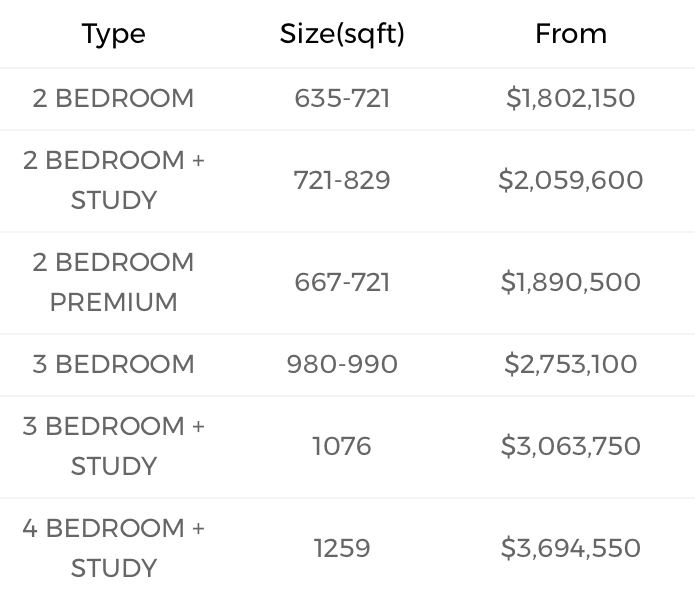The width and height of the screenshot is (695, 590).
Task: Click the Size(sqft) column header
Action: 342,34
